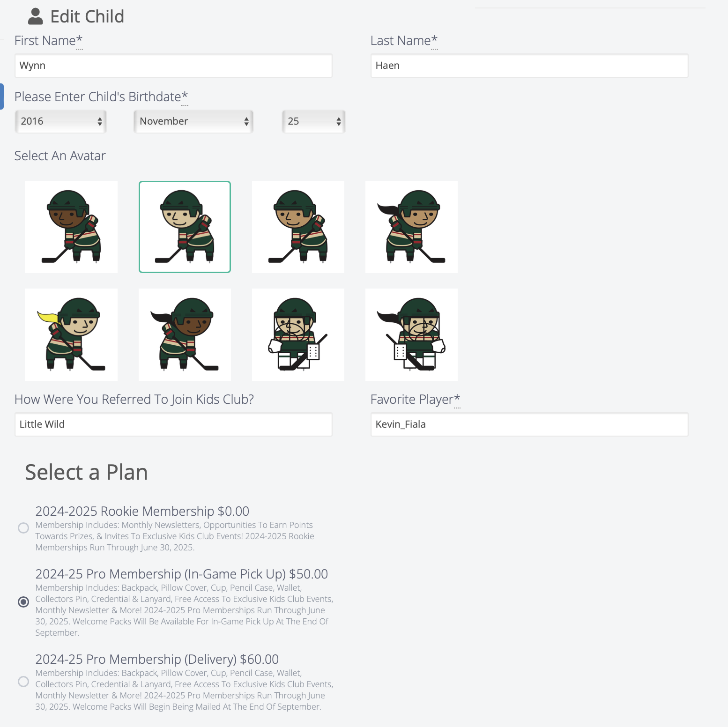Focus the Last Name field containing Haen

pyautogui.click(x=529, y=66)
